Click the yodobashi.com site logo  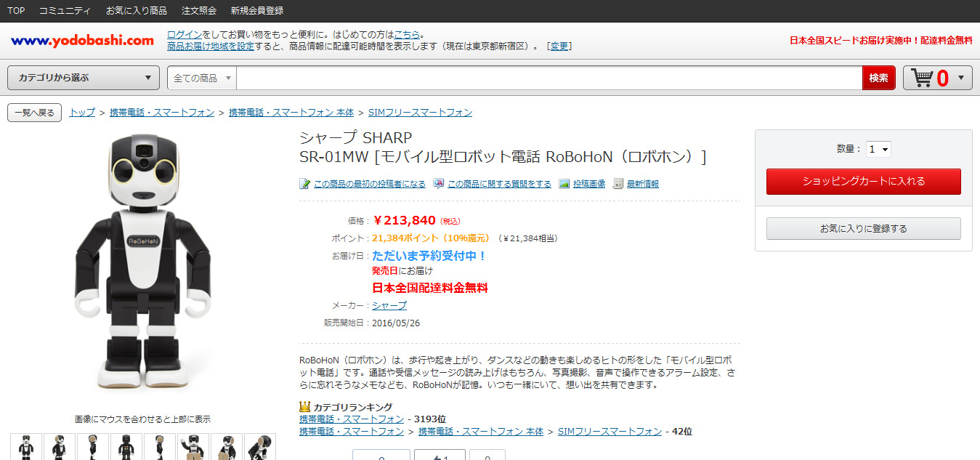tap(82, 41)
